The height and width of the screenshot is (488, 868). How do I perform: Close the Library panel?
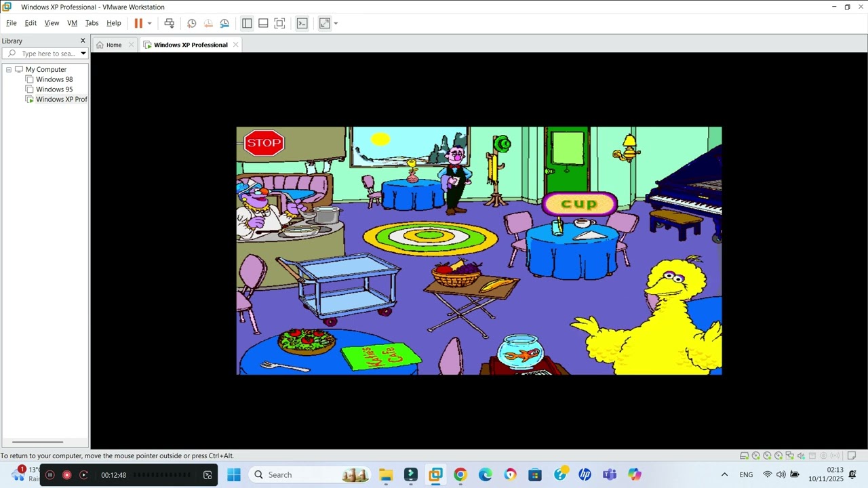[x=83, y=41]
